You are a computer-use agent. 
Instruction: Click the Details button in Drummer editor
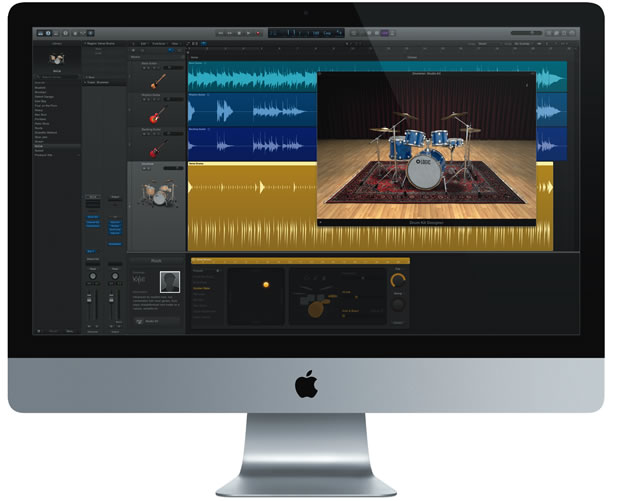click(398, 323)
